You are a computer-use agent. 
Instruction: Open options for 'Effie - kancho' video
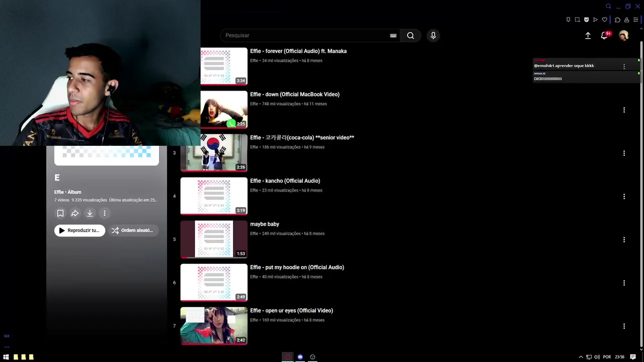tap(624, 196)
